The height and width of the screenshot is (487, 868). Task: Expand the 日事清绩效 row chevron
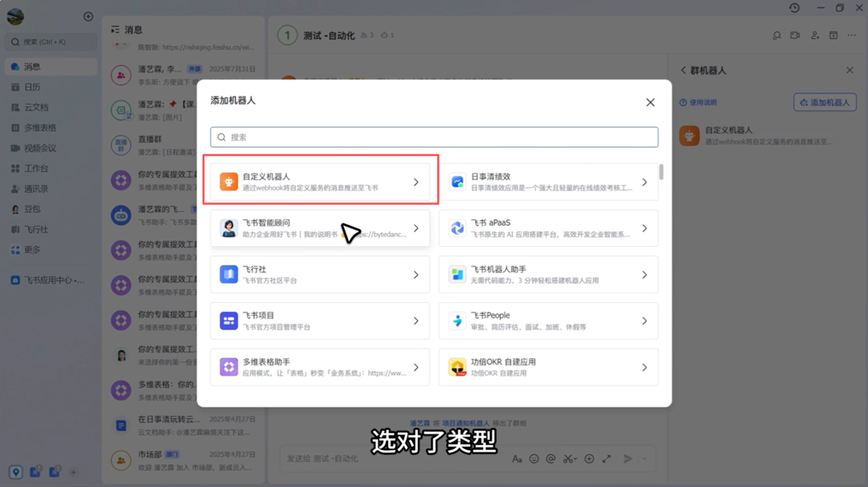(x=645, y=182)
